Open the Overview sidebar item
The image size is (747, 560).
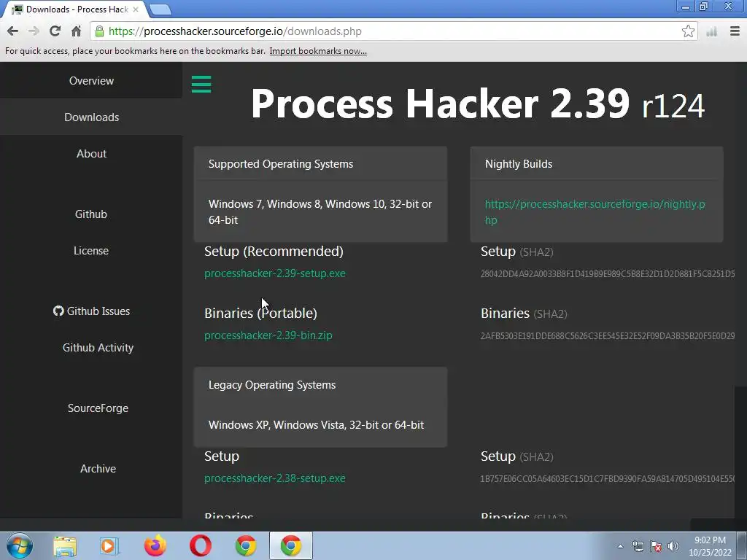(91, 80)
